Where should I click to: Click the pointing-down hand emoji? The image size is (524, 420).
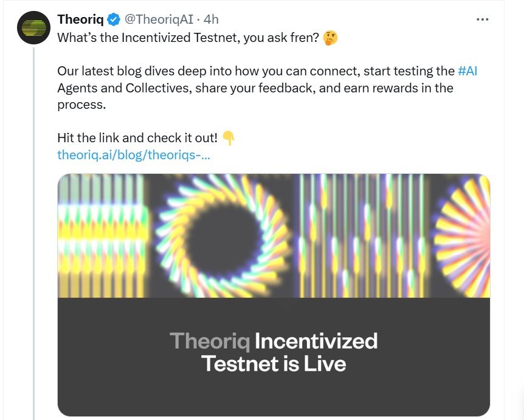[228, 138]
